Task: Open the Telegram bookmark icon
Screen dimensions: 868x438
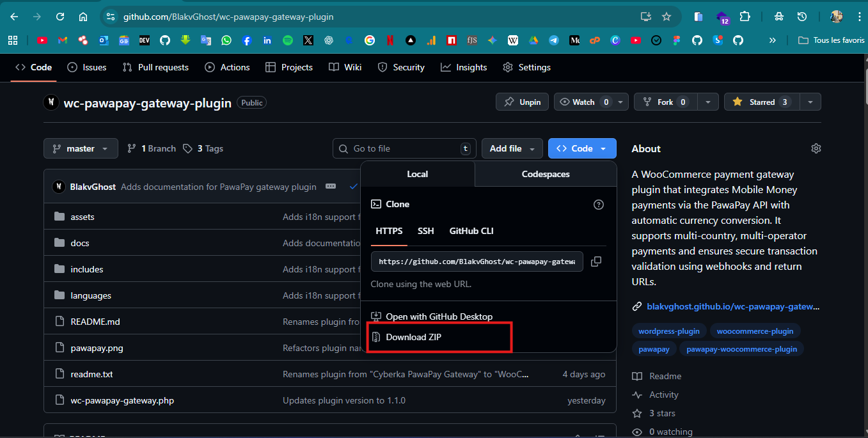Action: (554, 40)
